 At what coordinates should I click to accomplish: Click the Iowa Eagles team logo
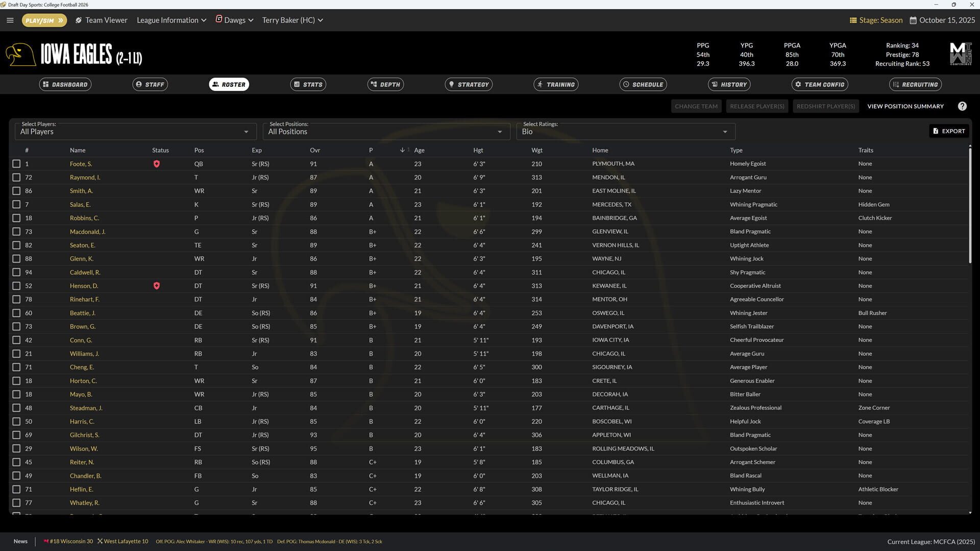point(20,54)
